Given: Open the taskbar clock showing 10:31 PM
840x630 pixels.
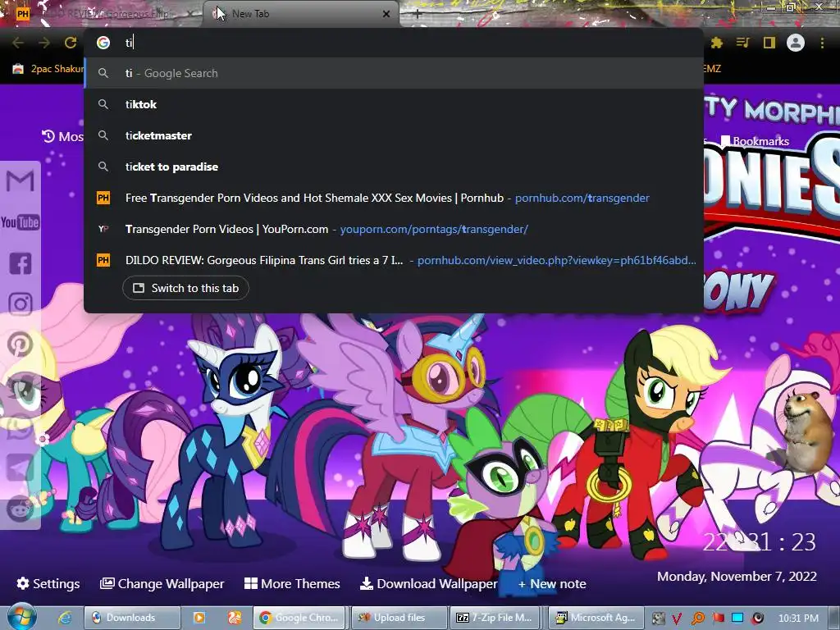Looking at the screenshot, I should tap(798, 619).
